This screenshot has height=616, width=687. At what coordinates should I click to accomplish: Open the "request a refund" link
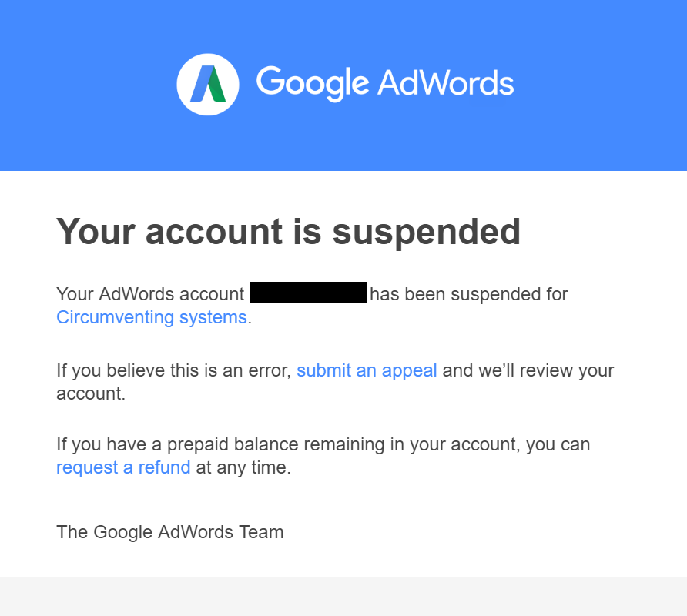[x=123, y=467]
